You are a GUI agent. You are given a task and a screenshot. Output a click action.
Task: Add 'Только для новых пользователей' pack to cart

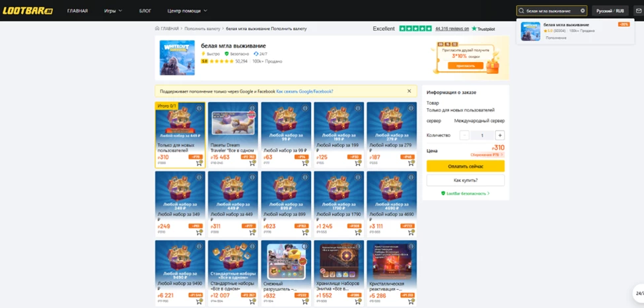coord(199,162)
